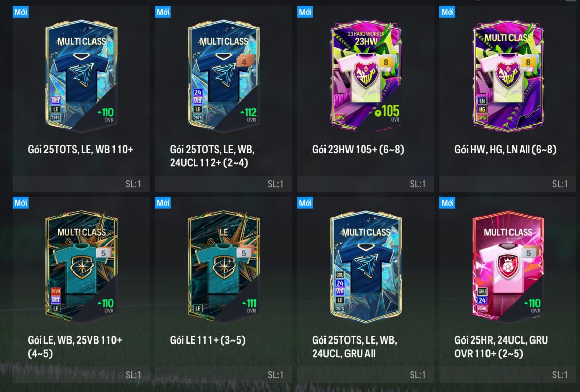This screenshot has width=580, height=392.
Task: Select the pink 25HR Multi Class card
Action: point(508,267)
